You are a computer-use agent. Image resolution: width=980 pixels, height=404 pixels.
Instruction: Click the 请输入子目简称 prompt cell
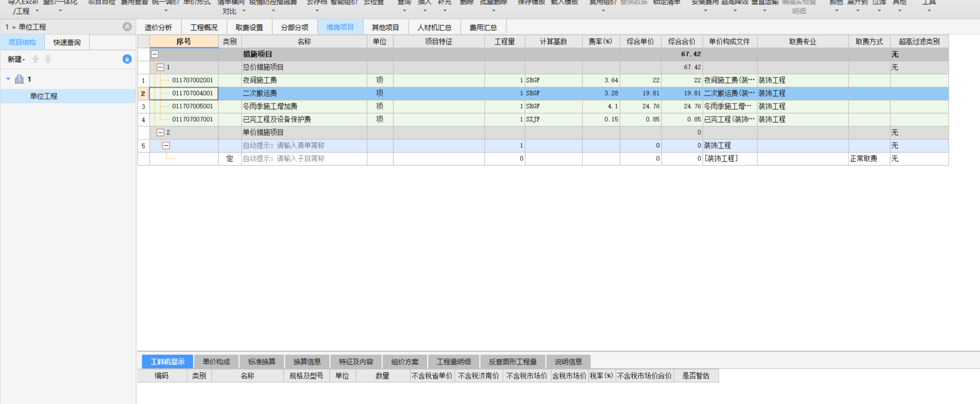pos(304,159)
